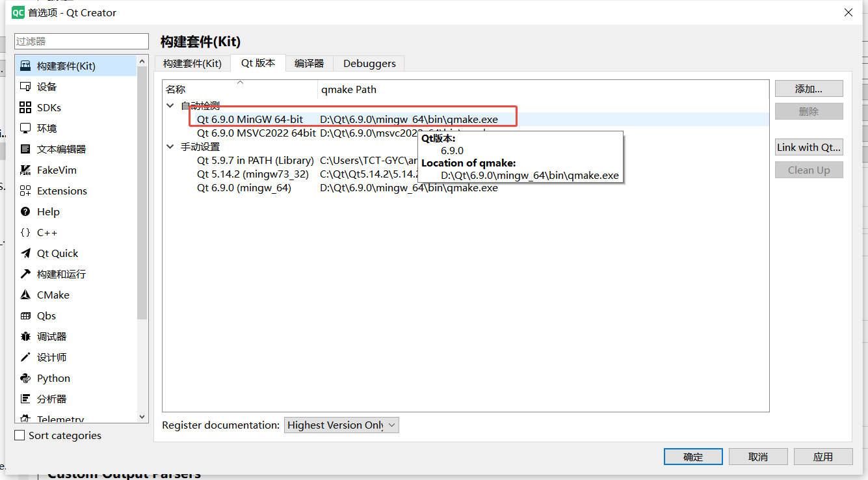
Task: Click the 删除 button
Action: [x=809, y=111]
